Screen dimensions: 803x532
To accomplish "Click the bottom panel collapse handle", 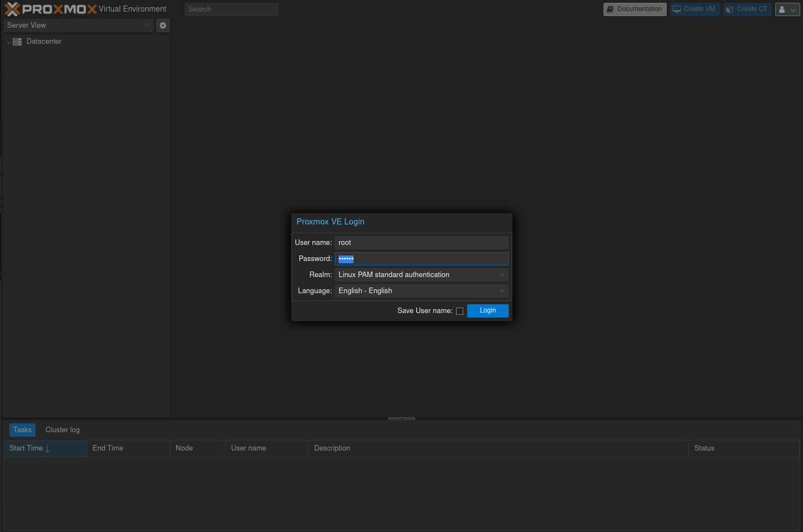I will pos(401,418).
